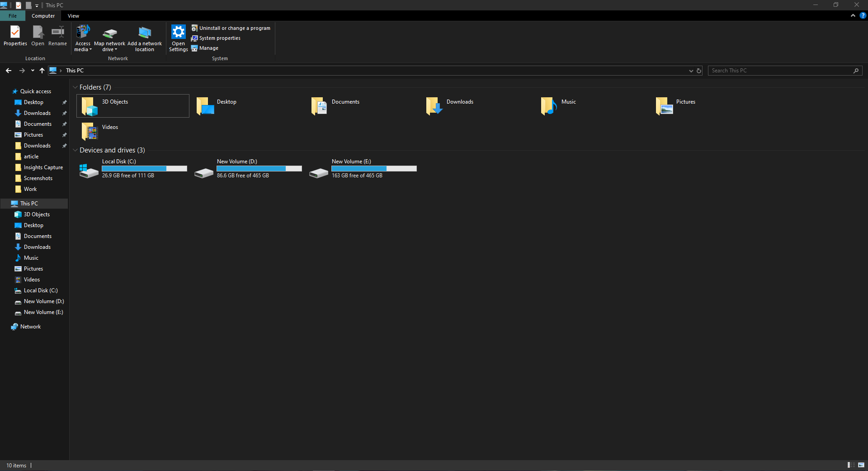The image size is (868, 471).
Task: Switch to Large icons view in status bar
Action: 861,465
